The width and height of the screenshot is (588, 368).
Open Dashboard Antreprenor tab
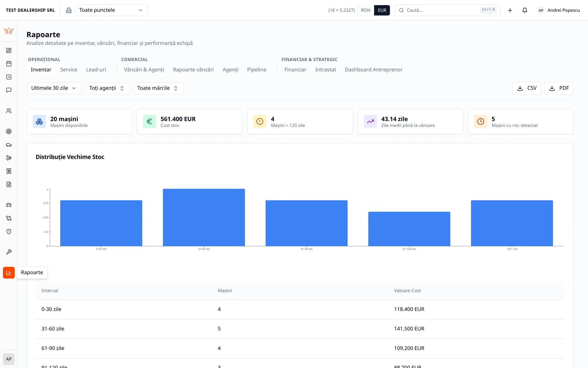tap(373, 70)
